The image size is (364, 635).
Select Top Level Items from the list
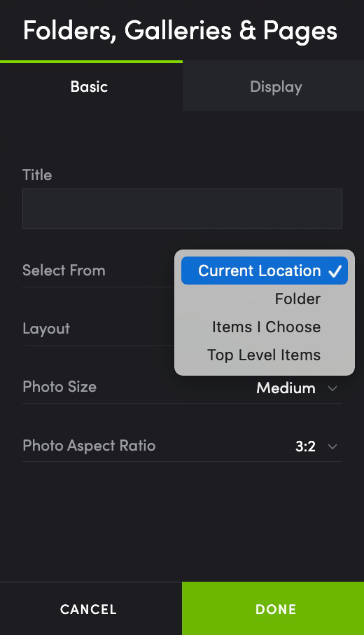point(264,355)
